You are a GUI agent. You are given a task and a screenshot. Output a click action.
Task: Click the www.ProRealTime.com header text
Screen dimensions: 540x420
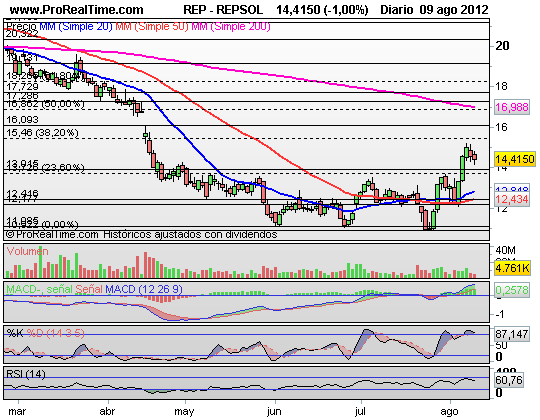[x=77, y=10]
